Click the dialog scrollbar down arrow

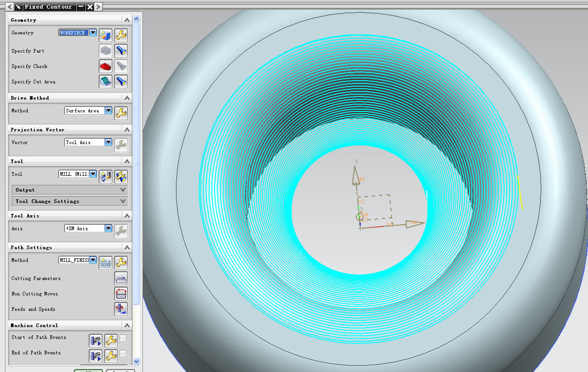click(x=137, y=361)
